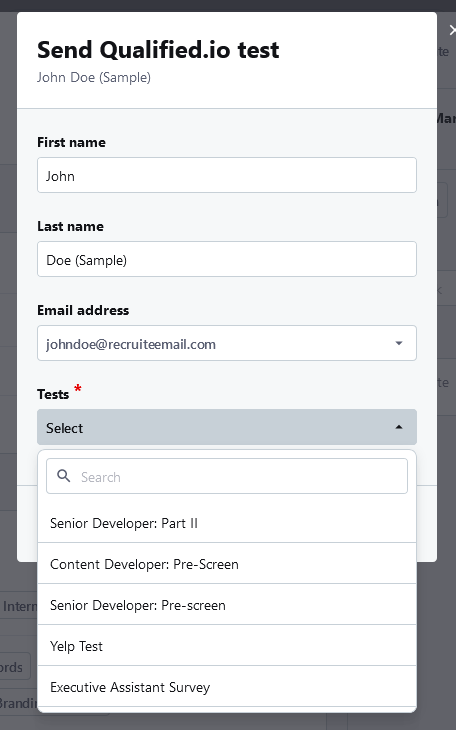Click the Last name label
Image resolution: width=456 pixels, height=730 pixels.
click(x=70, y=226)
